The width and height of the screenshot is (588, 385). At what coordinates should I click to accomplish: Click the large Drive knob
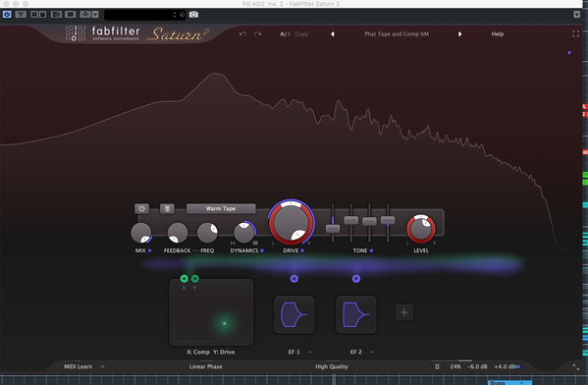tap(292, 223)
